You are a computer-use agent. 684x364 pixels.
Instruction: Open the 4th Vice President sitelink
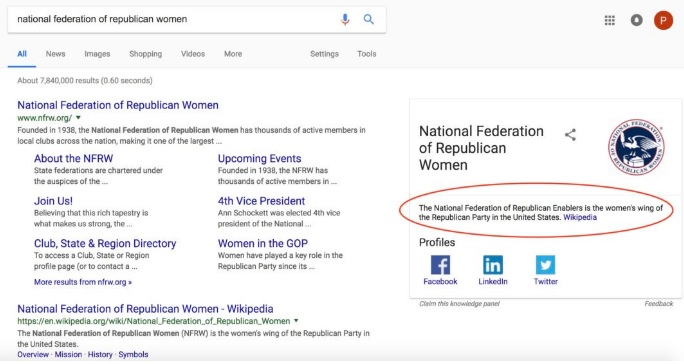pyautogui.click(x=261, y=201)
